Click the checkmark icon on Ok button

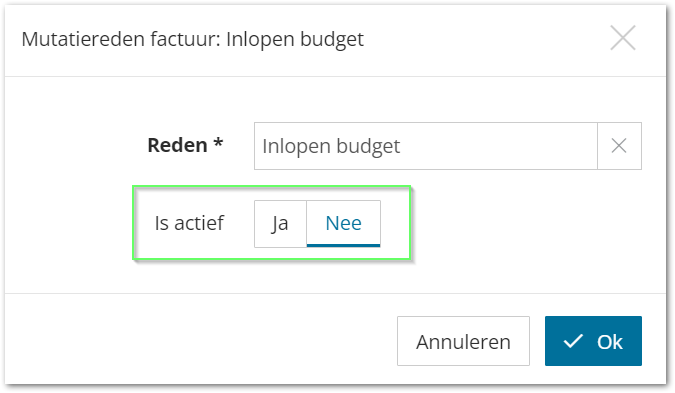[573, 341]
